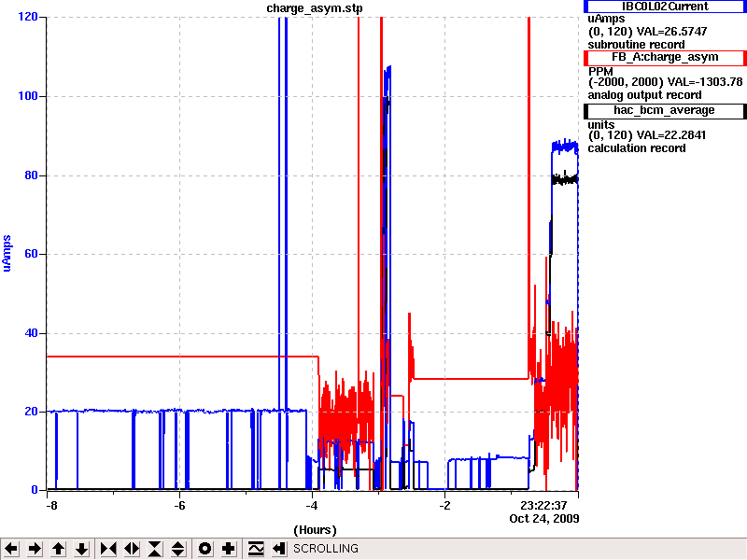
Task: Zoom out vertically using up-down triangles icon
Action: click(x=178, y=549)
